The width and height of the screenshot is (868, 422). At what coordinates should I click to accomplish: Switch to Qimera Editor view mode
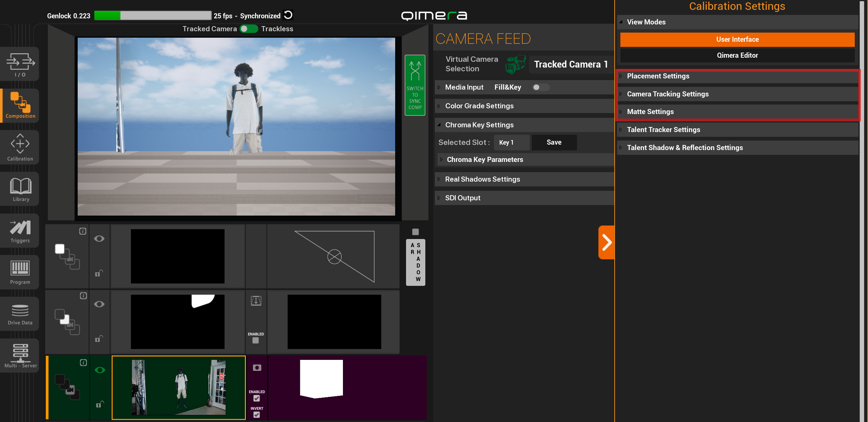tap(737, 55)
